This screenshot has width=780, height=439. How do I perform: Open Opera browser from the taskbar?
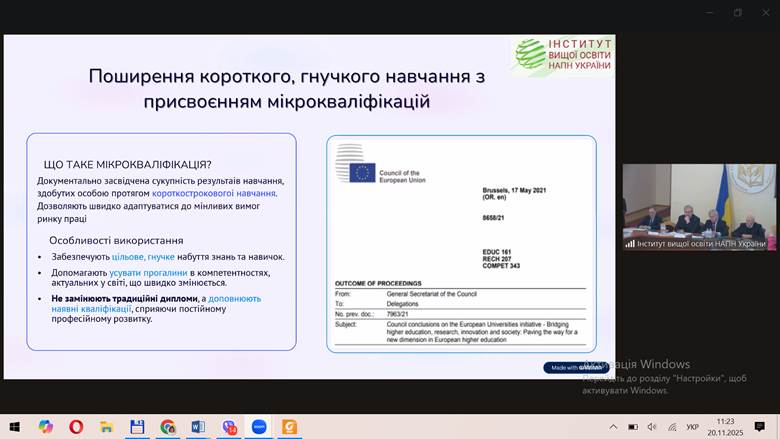click(x=76, y=427)
